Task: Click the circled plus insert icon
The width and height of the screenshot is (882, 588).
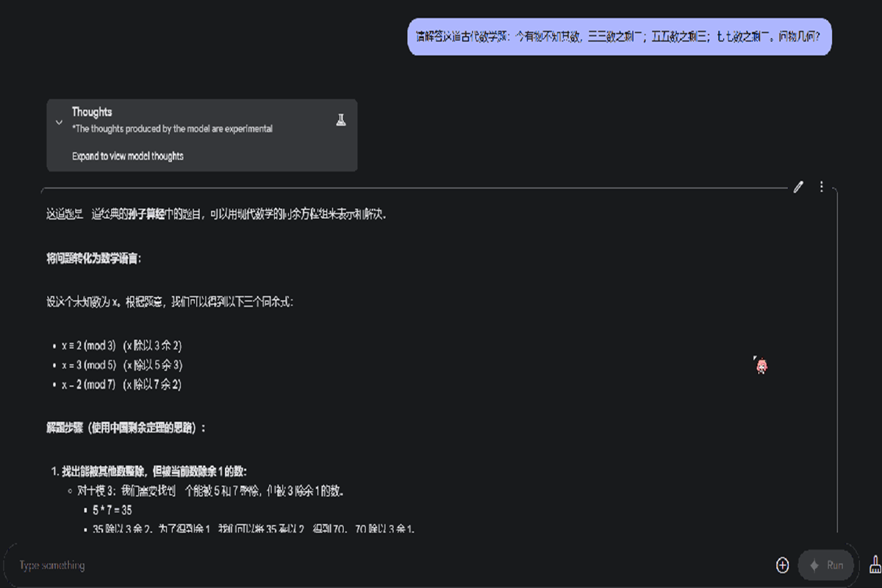Action: 783,565
